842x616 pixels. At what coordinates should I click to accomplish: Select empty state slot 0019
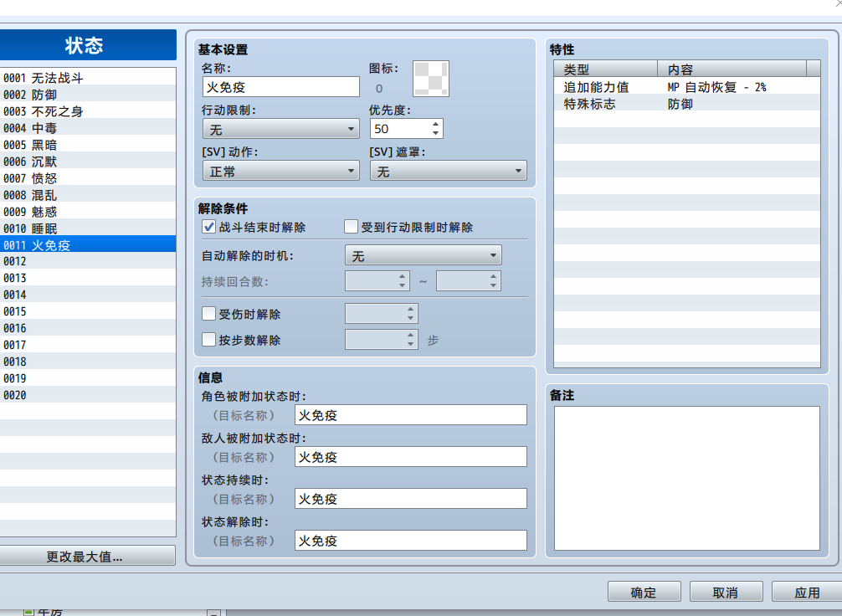pyautogui.click(x=88, y=377)
